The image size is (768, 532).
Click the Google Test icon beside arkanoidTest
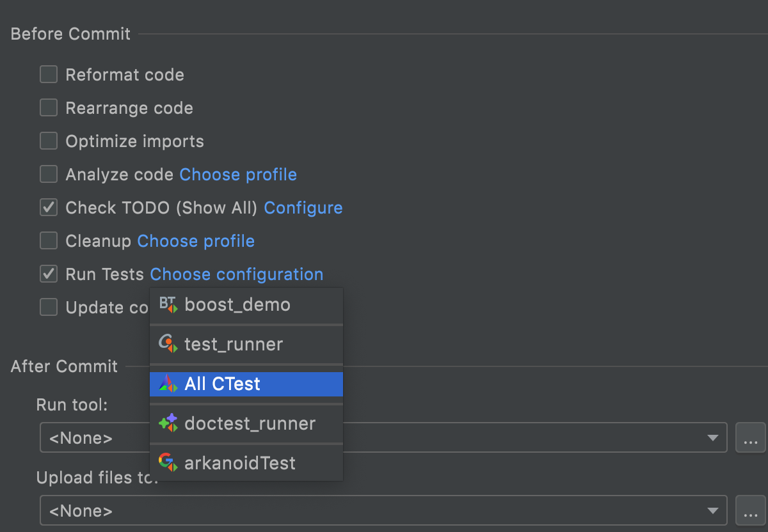click(x=168, y=463)
